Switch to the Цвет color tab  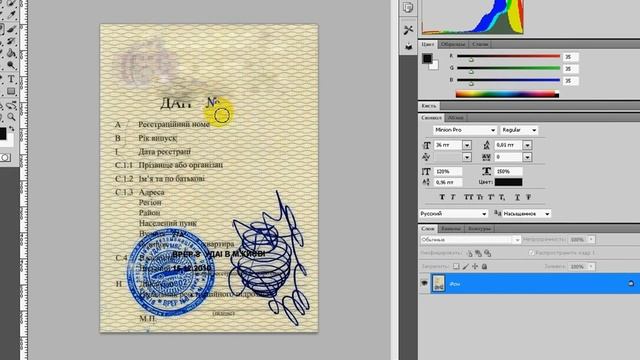pyautogui.click(x=428, y=44)
